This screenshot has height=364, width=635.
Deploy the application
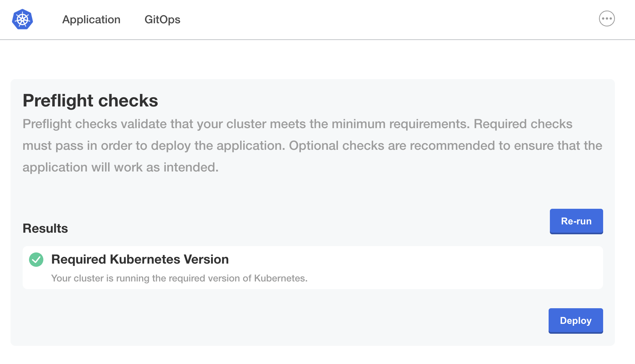(x=575, y=321)
